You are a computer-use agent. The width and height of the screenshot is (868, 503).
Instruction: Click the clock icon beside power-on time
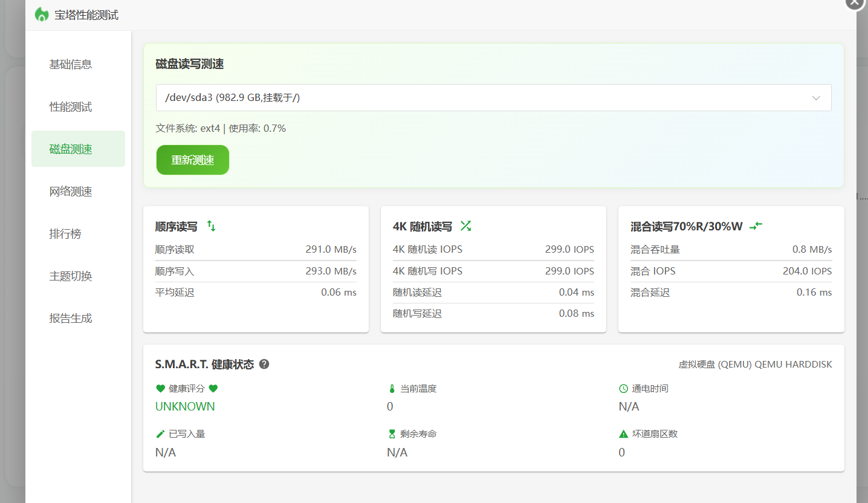(x=623, y=389)
